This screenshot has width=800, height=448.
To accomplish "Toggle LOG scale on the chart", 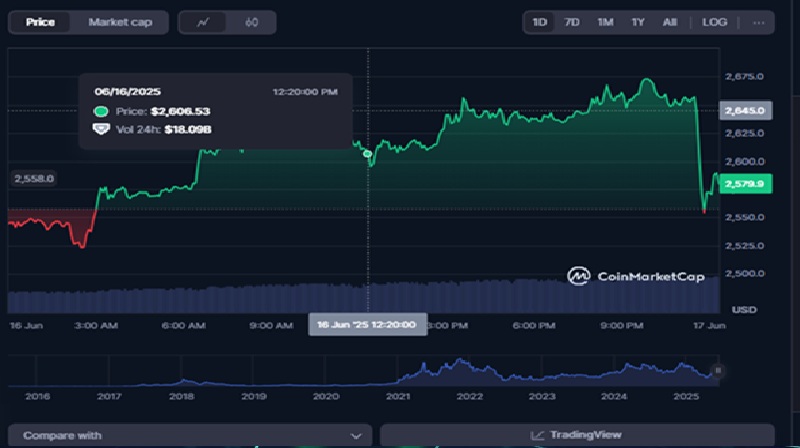I will click(x=715, y=22).
